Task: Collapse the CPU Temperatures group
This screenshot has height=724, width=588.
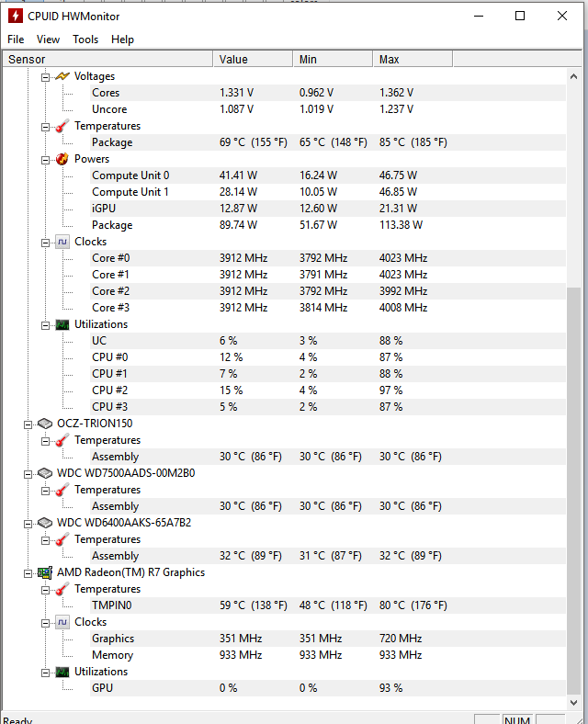Action: pyautogui.click(x=45, y=127)
